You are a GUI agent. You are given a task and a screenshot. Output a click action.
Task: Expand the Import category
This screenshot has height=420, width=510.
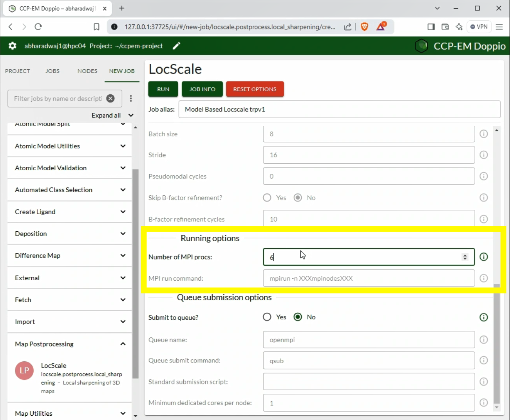pyautogui.click(x=69, y=322)
